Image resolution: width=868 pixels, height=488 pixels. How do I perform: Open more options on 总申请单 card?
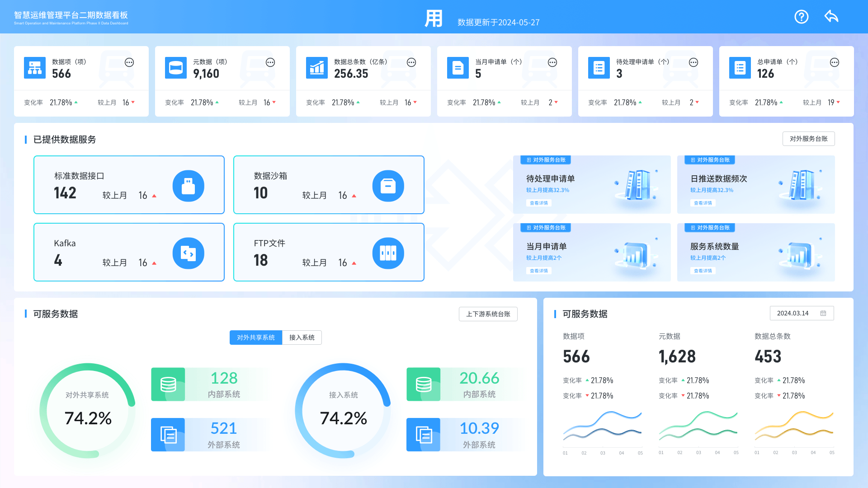835,62
